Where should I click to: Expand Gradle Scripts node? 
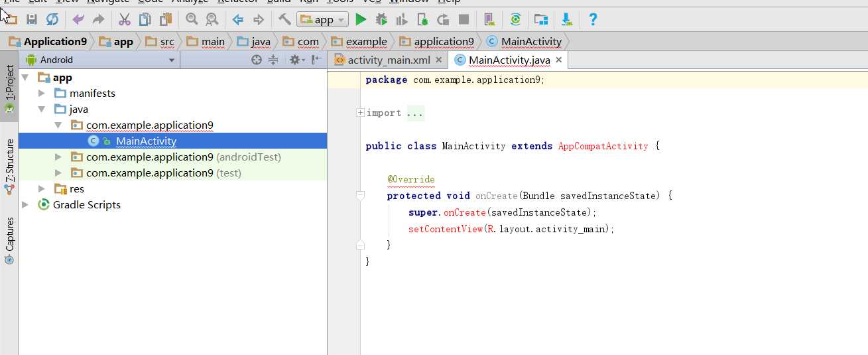point(25,205)
